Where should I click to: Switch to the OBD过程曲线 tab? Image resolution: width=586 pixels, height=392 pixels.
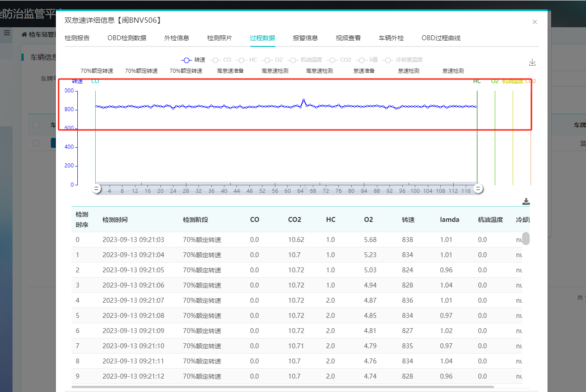click(x=441, y=38)
